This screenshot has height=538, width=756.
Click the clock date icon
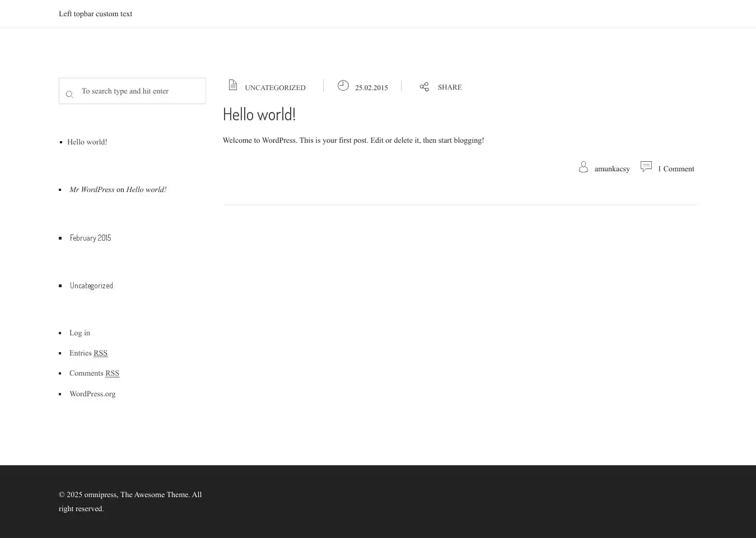click(x=343, y=86)
